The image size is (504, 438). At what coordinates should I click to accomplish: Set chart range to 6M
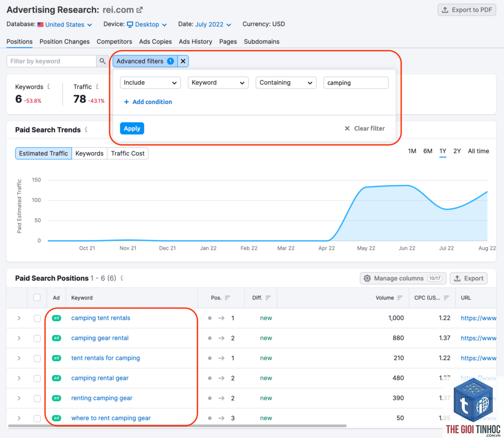click(428, 151)
